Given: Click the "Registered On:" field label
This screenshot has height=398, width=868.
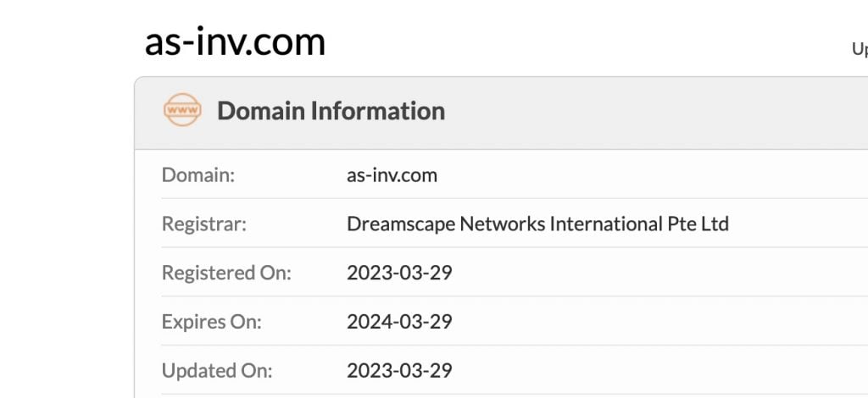Looking at the screenshot, I should pos(225,273).
